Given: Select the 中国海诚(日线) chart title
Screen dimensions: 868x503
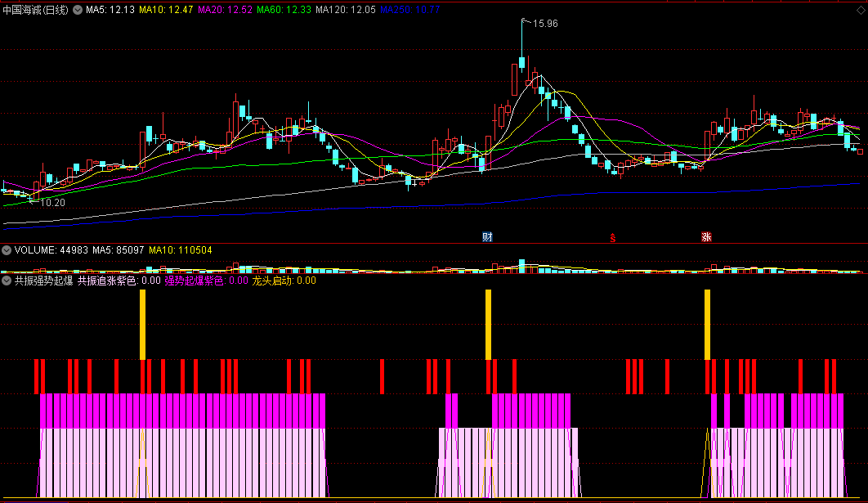Looking at the screenshot, I should click(x=36, y=10).
